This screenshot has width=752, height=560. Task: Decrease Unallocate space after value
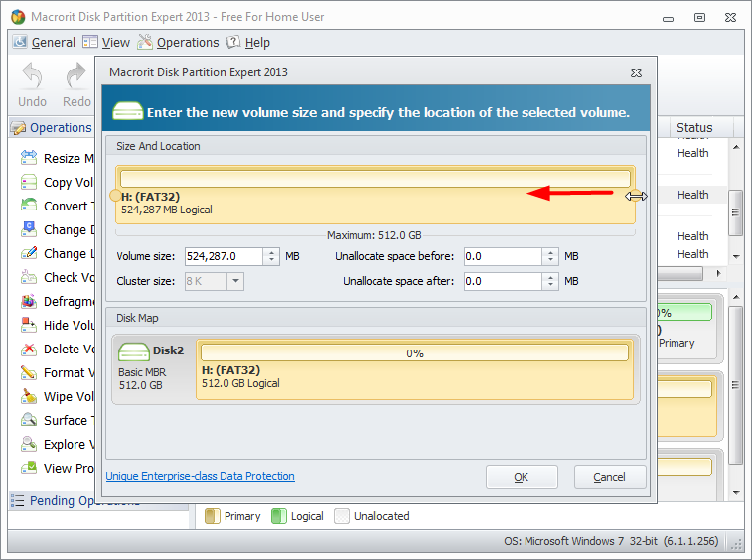click(x=550, y=286)
